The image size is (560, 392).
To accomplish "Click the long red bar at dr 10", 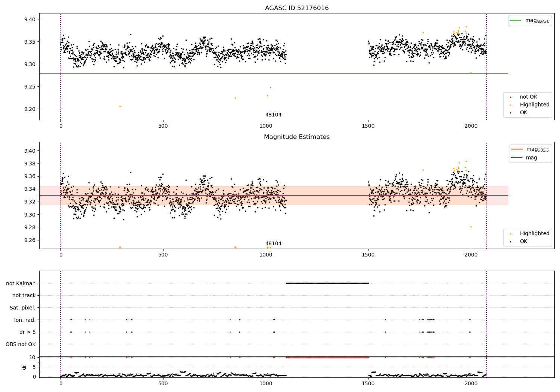I will point(327,357).
